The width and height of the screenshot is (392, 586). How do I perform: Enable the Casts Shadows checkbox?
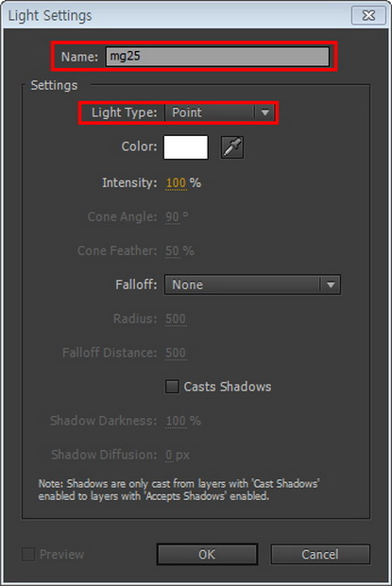[x=172, y=387]
